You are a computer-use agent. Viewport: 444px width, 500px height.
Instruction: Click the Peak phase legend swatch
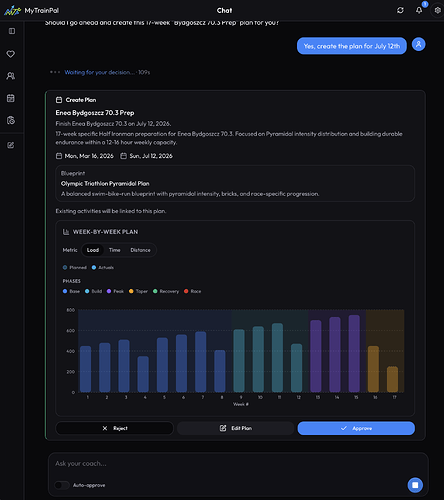[109, 291]
